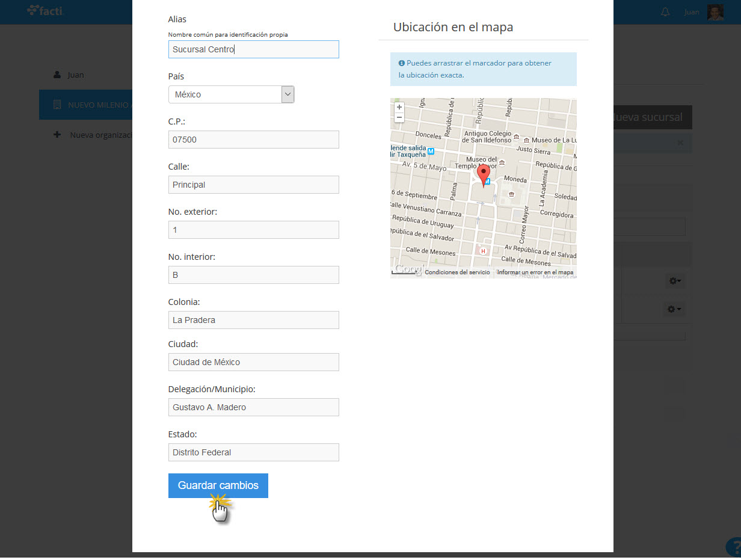Click the Estado field with Distrito Federal

pos(253,452)
